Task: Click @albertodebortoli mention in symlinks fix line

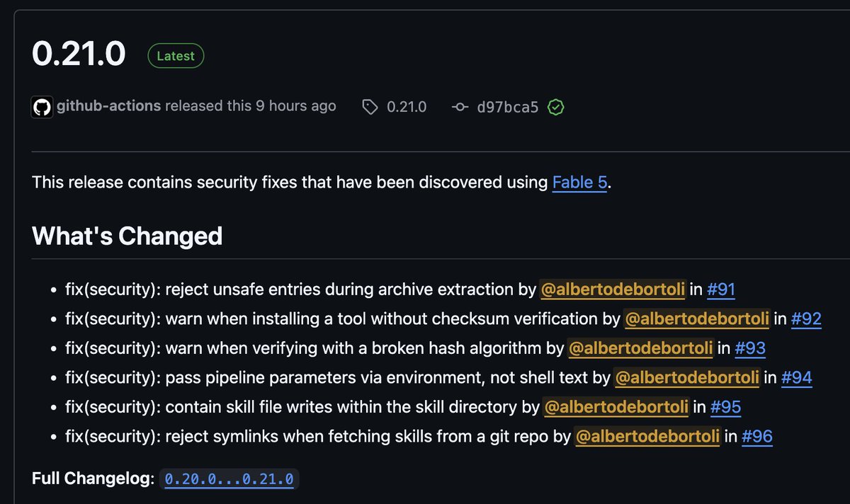Action: (x=647, y=437)
